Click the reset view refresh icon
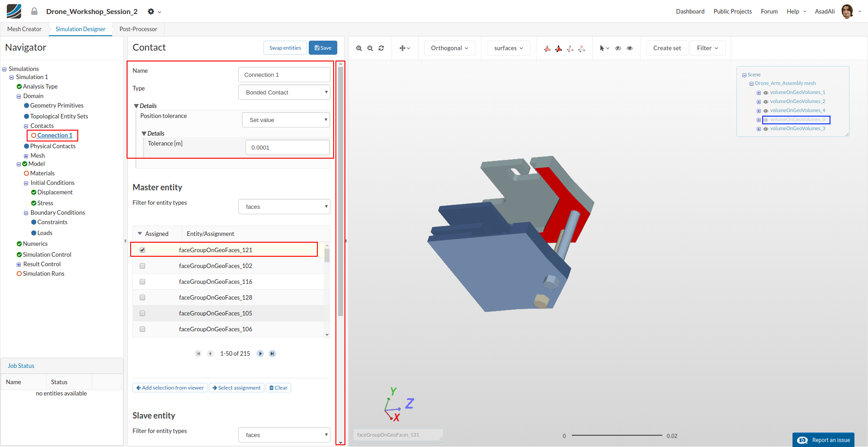Image resolution: width=868 pixels, height=447 pixels. [381, 48]
